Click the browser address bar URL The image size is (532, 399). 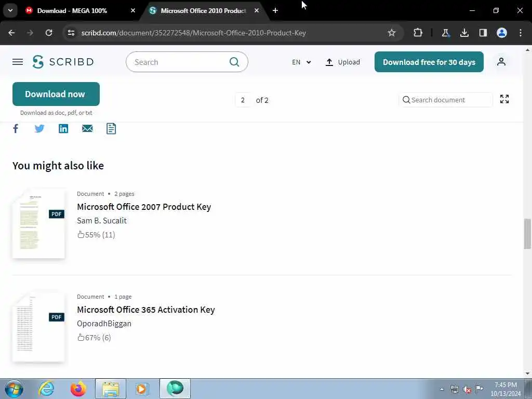coord(193,33)
